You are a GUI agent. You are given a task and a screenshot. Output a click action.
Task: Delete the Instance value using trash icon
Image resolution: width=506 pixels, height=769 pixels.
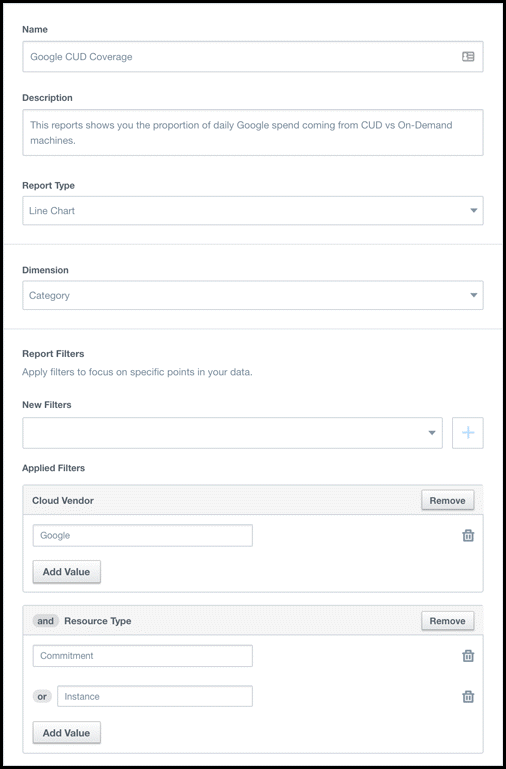tap(468, 696)
